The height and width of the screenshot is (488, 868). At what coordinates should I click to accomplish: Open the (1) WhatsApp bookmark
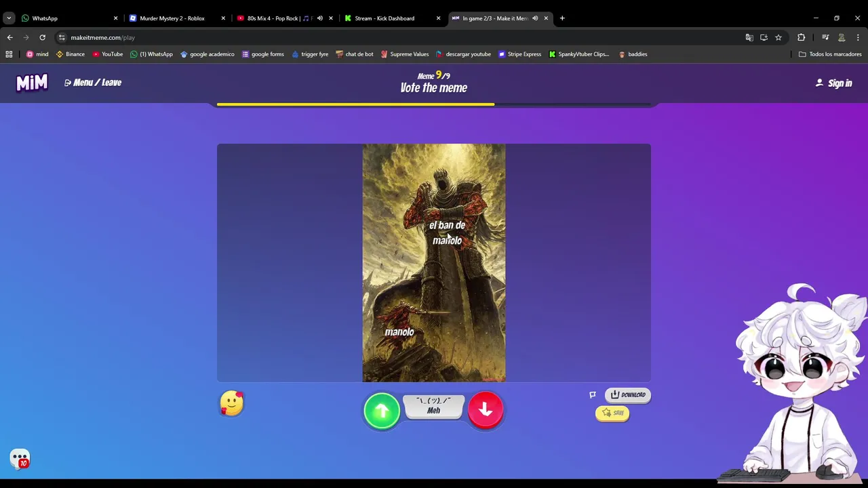tap(151, 54)
